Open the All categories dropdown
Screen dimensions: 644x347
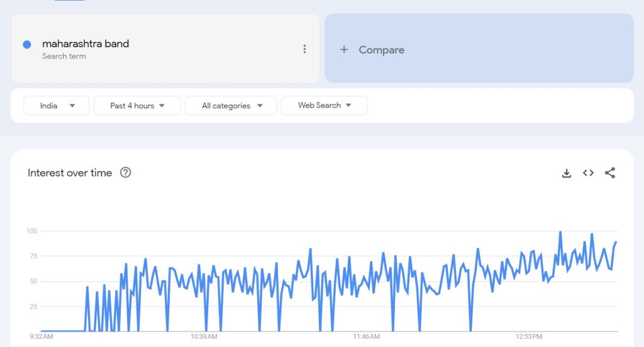coord(231,106)
